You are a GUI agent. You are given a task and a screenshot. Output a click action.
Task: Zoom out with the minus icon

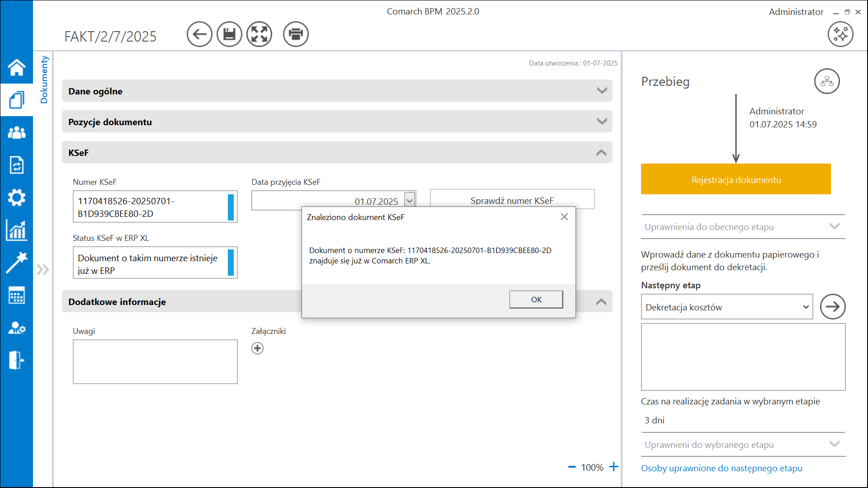click(572, 467)
